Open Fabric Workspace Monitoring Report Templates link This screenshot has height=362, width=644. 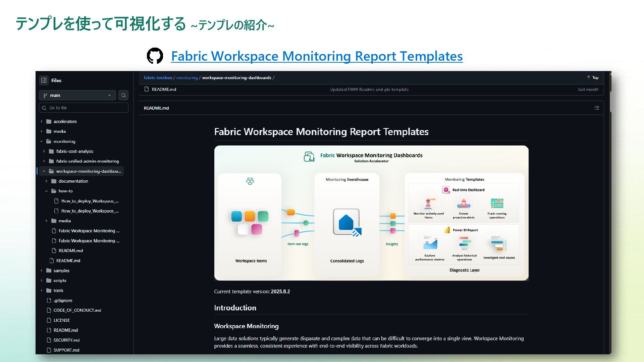coord(317,56)
